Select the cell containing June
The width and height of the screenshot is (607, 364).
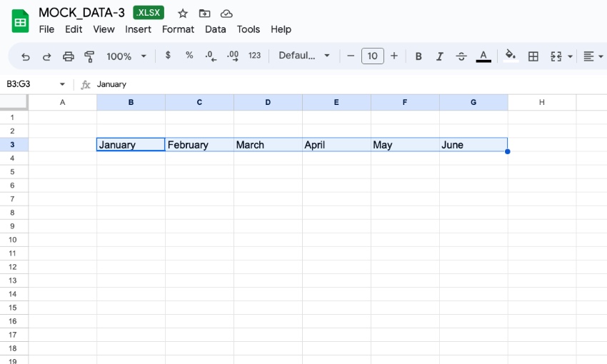click(x=473, y=145)
